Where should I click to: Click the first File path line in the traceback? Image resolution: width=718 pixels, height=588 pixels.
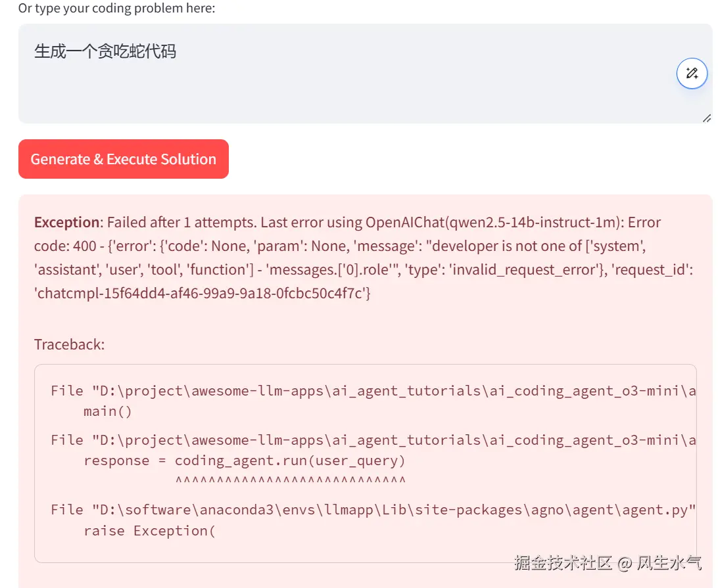point(373,391)
